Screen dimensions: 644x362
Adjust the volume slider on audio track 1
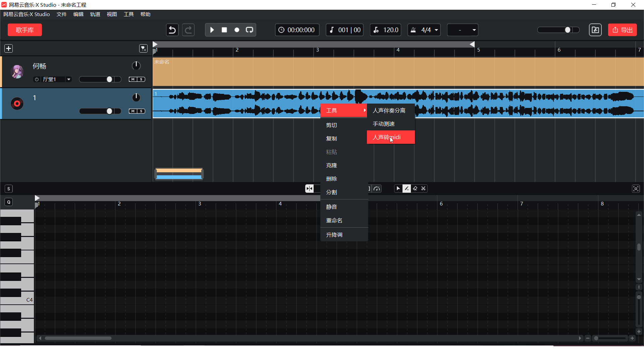100,111
